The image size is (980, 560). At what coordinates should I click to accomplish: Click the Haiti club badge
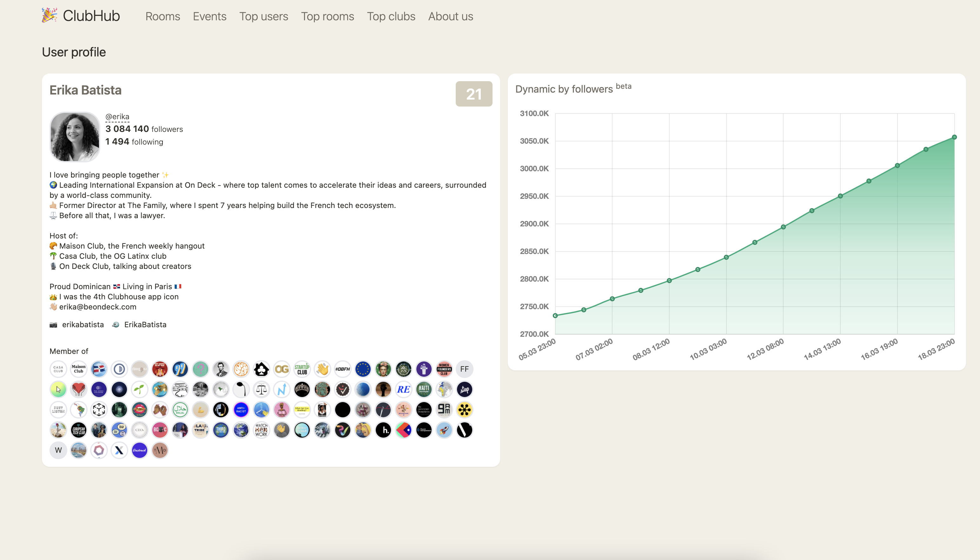click(424, 389)
